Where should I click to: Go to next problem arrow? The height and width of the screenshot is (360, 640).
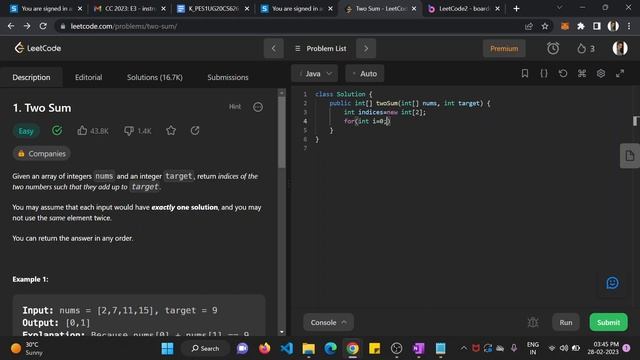(366, 49)
